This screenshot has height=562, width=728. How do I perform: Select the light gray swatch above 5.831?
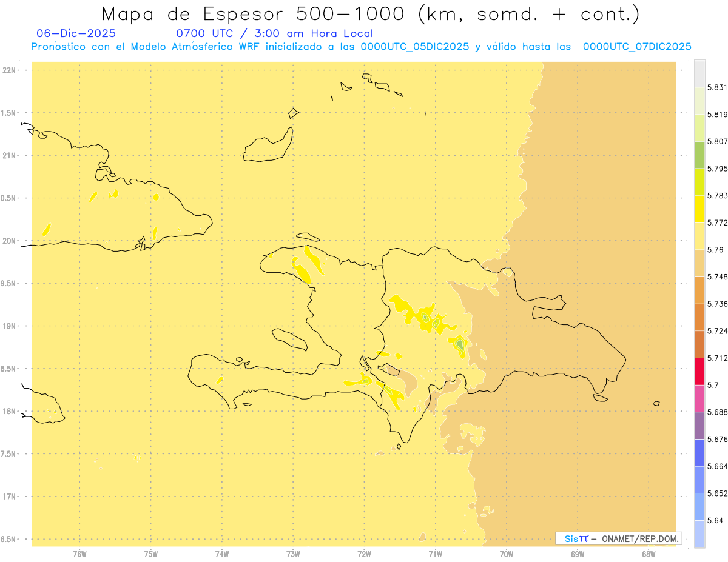coord(699,73)
